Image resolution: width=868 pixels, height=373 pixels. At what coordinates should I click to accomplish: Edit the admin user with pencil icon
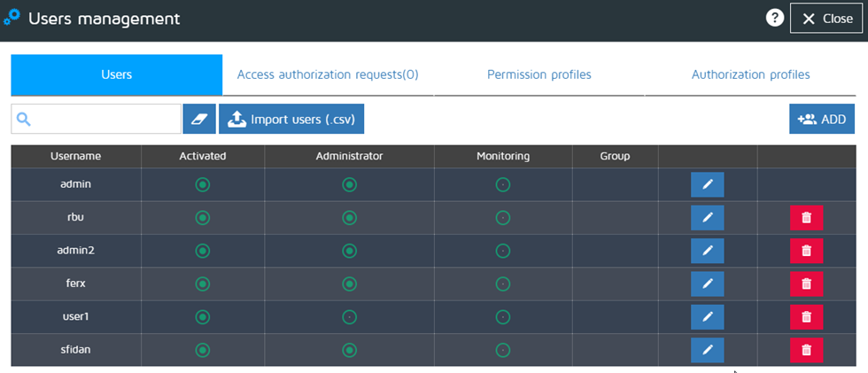coord(707,184)
